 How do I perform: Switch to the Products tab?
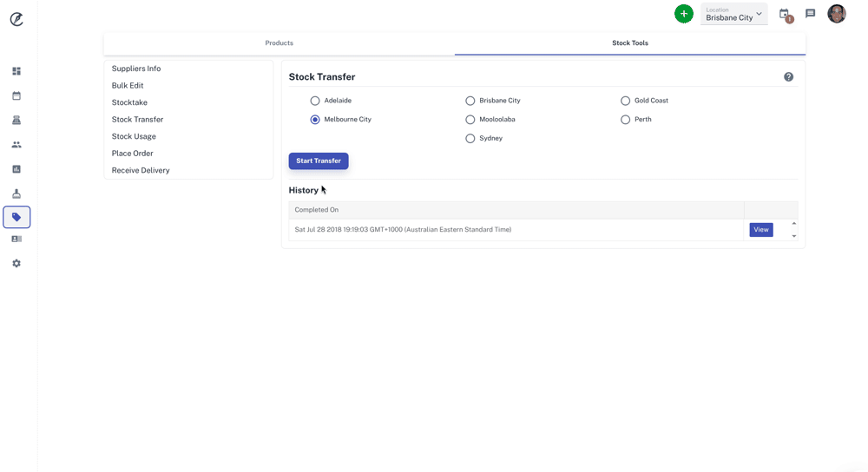tap(279, 43)
